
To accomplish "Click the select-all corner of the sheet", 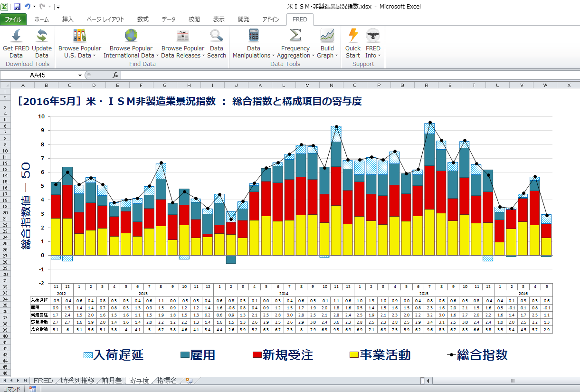I will pyautogui.click(x=5, y=85).
